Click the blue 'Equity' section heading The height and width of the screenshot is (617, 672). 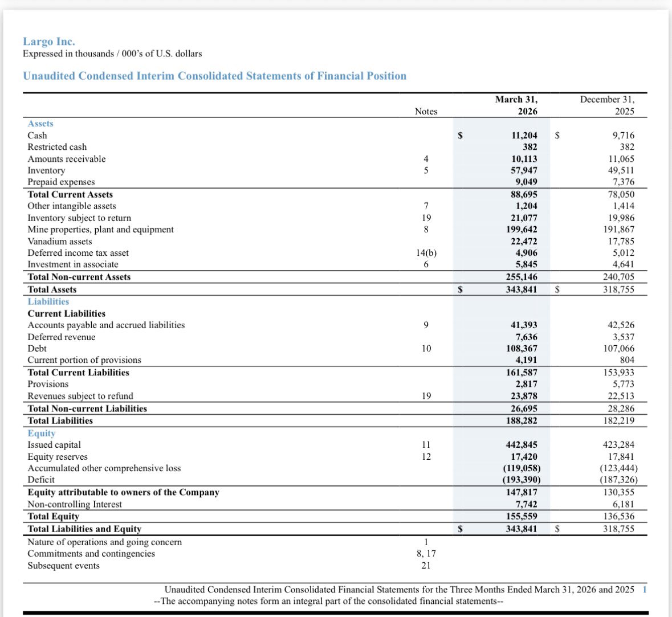[x=42, y=433]
